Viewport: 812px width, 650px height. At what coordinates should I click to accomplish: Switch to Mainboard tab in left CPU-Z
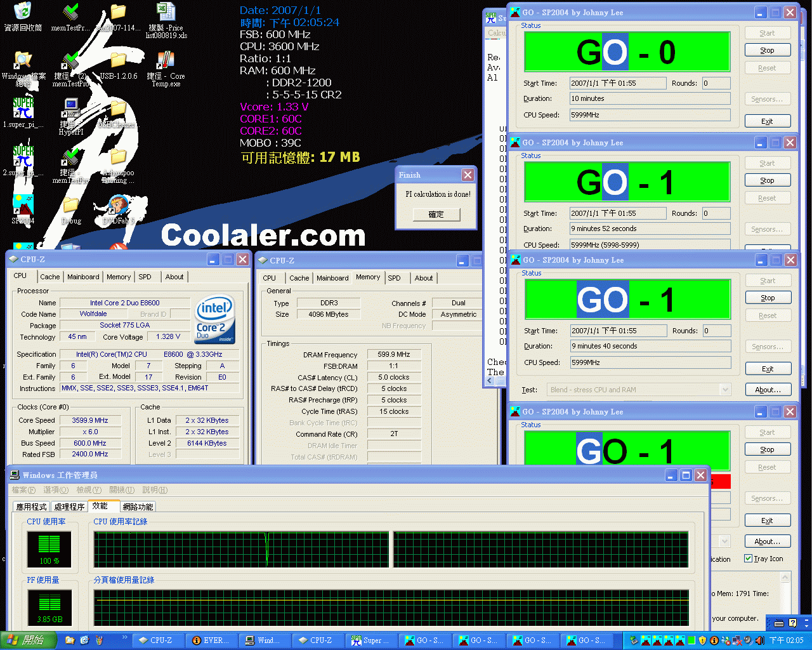pyautogui.click(x=83, y=277)
